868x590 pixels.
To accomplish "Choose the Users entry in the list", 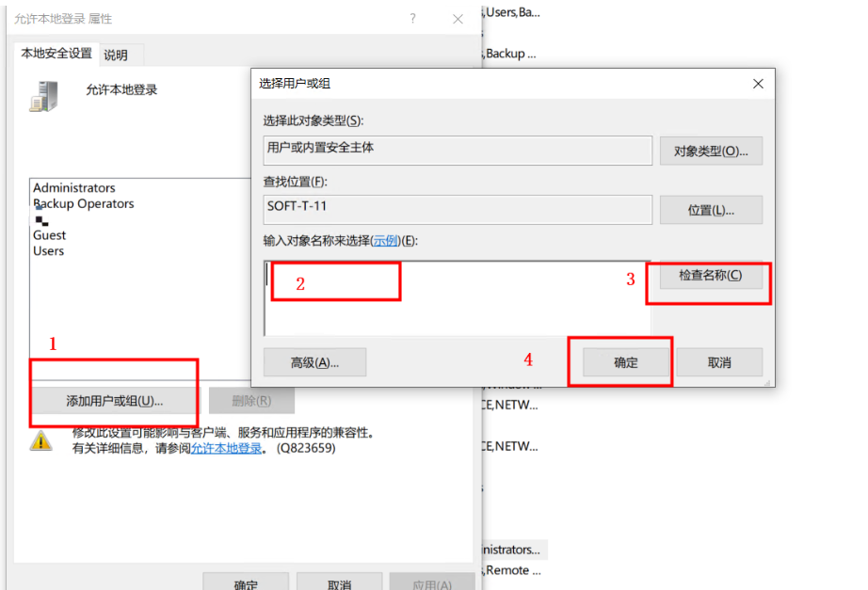I will [x=49, y=251].
